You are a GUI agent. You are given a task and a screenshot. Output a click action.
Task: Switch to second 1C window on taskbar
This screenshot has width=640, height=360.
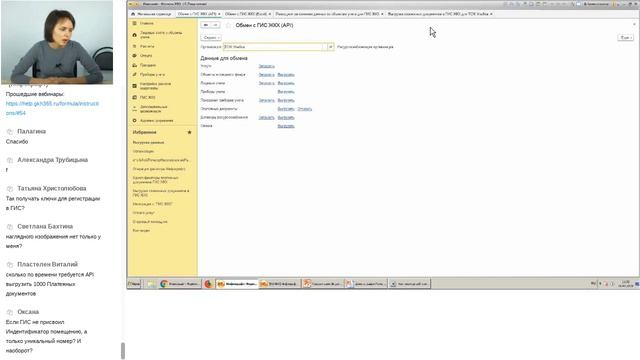click(x=280, y=284)
